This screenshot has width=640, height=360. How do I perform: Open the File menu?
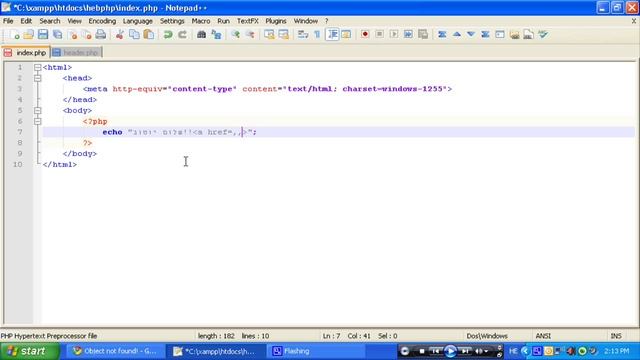[x=8, y=21]
